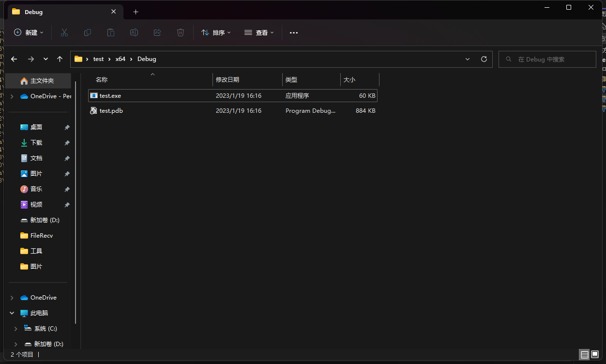Click the folder icon in address bar
606x364 pixels.
tap(78, 59)
